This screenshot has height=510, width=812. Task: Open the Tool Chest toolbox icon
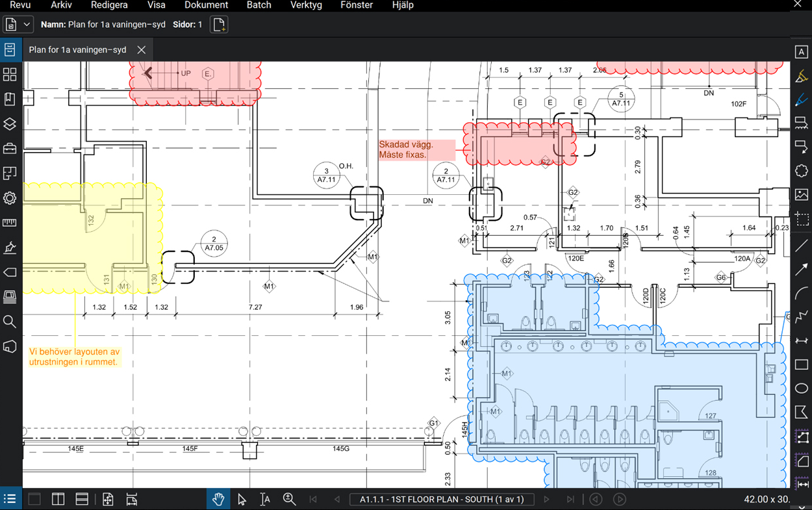[x=10, y=149]
